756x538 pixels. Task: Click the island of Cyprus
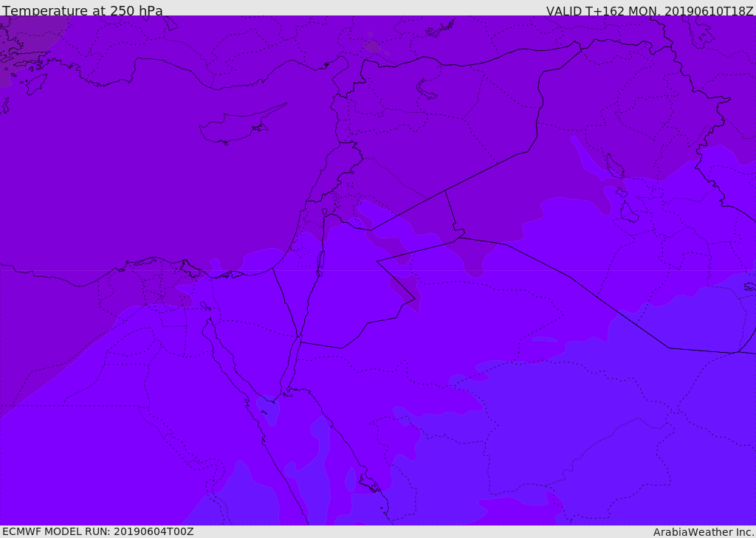click(x=241, y=125)
